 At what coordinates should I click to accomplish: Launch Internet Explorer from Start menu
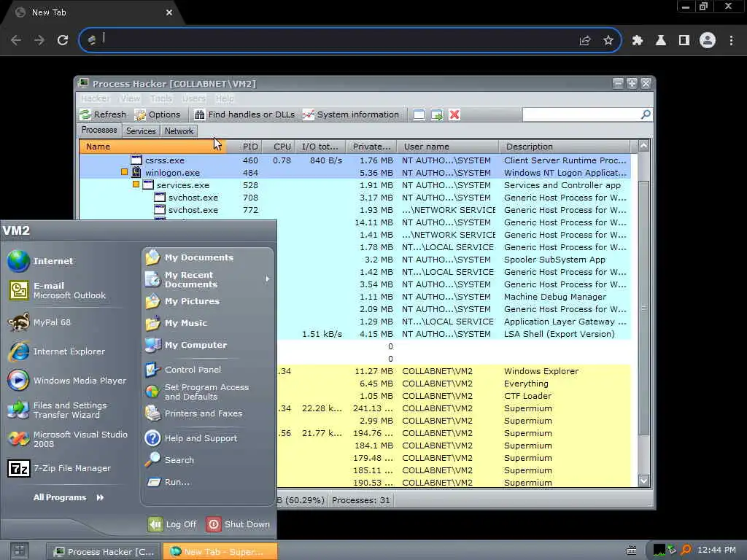pos(56,351)
